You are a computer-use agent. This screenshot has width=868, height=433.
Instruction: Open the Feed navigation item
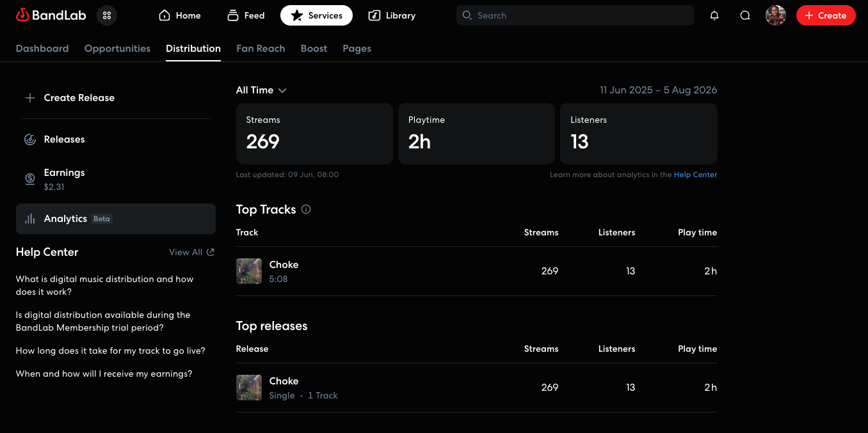click(246, 15)
